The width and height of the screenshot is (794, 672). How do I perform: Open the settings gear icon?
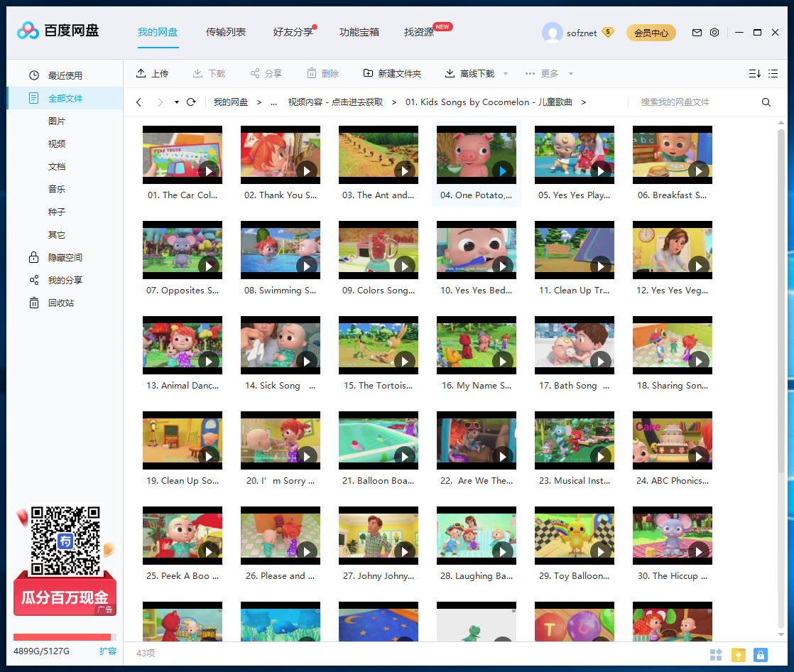click(714, 33)
